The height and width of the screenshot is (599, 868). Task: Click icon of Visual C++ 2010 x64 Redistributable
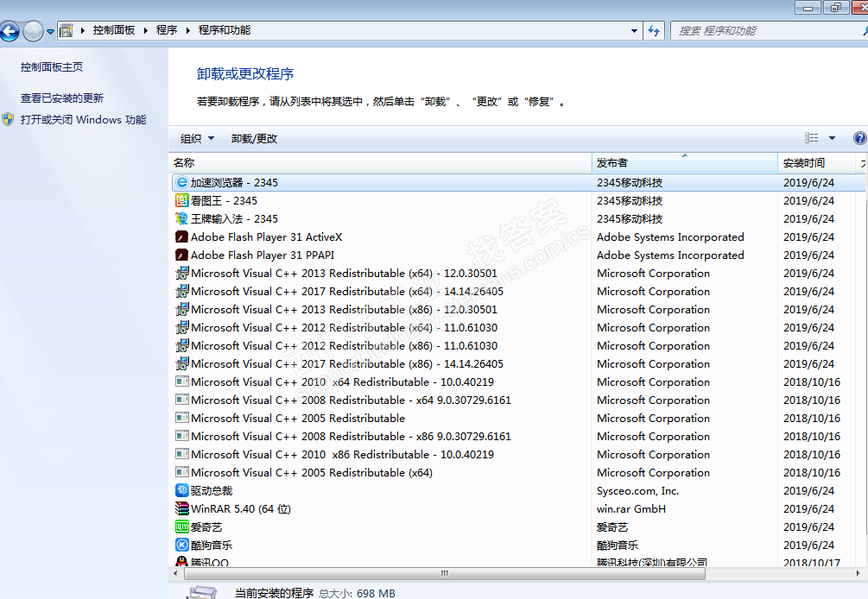[182, 381]
